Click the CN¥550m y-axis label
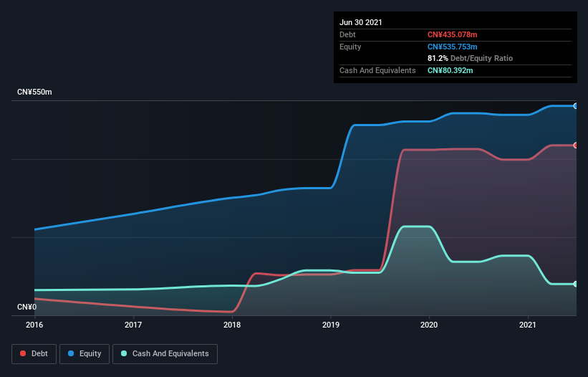 click(x=34, y=92)
